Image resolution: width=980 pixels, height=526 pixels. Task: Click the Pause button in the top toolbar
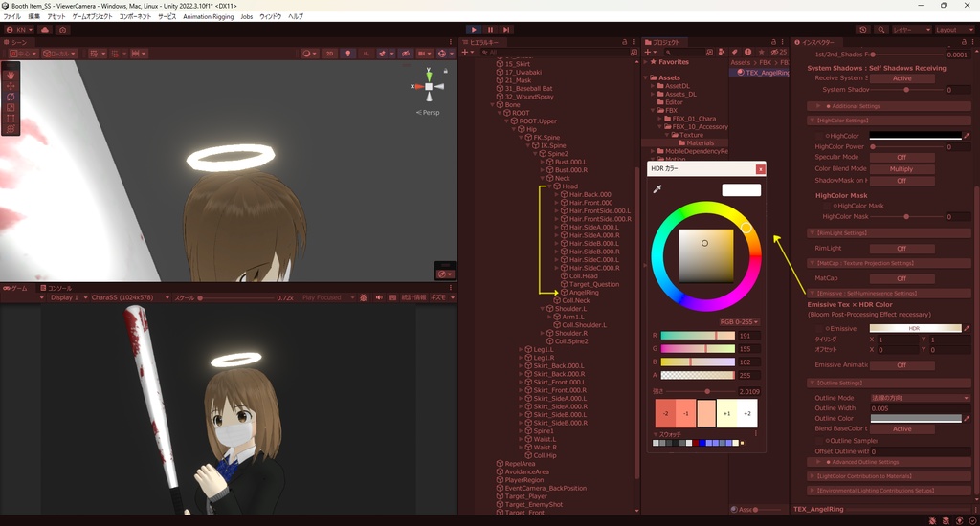(490, 30)
